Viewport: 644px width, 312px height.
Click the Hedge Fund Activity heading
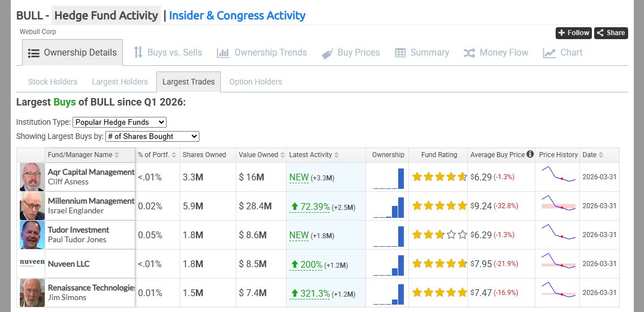pyautogui.click(x=106, y=16)
